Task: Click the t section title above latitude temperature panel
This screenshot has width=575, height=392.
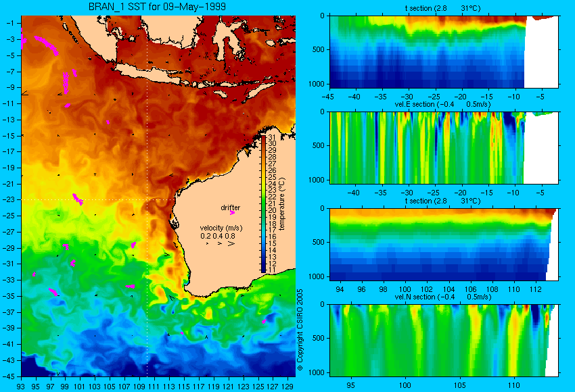Action: click(442, 8)
